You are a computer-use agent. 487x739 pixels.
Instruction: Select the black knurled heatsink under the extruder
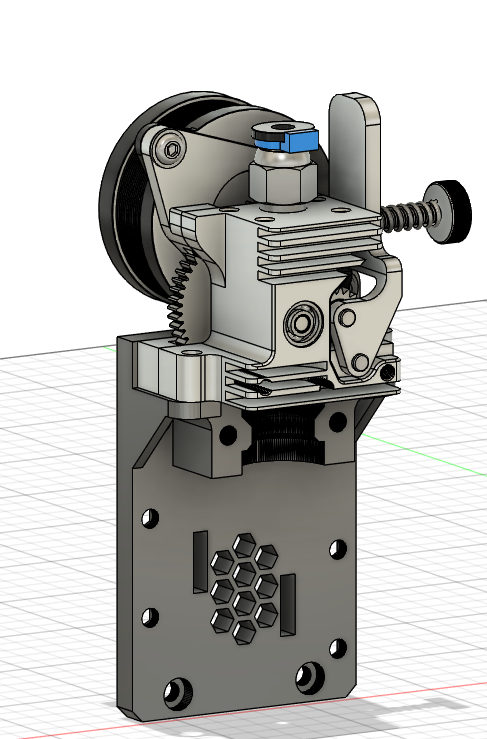(284, 436)
